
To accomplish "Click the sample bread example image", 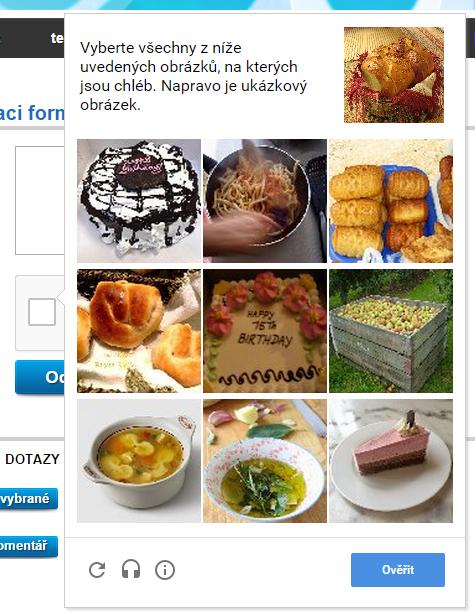I will tap(394, 75).
